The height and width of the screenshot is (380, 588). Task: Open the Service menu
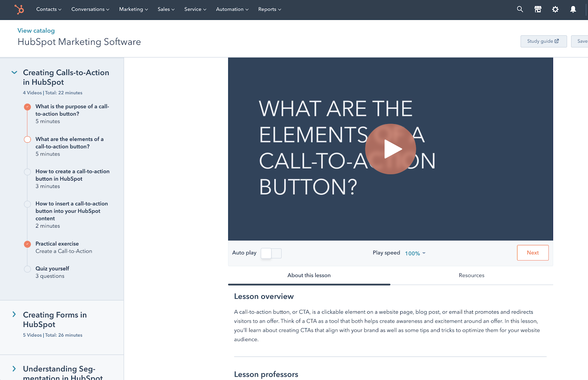(x=195, y=9)
